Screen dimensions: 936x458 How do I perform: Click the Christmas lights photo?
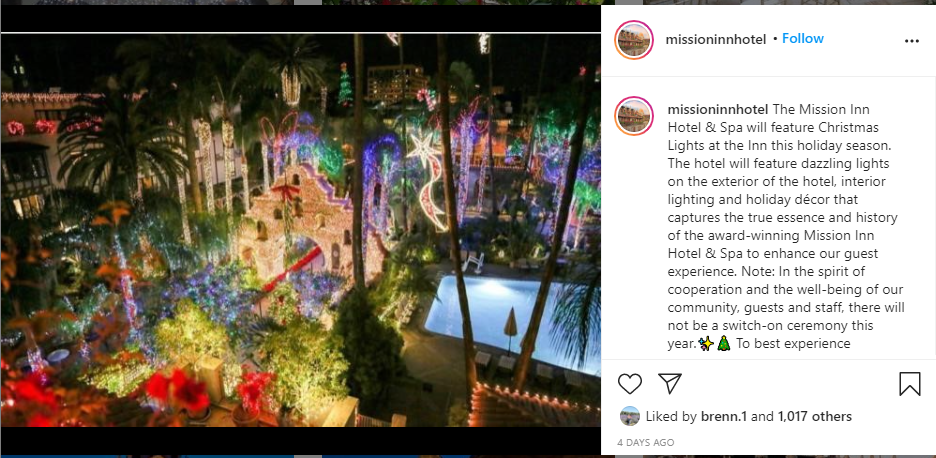click(x=300, y=230)
